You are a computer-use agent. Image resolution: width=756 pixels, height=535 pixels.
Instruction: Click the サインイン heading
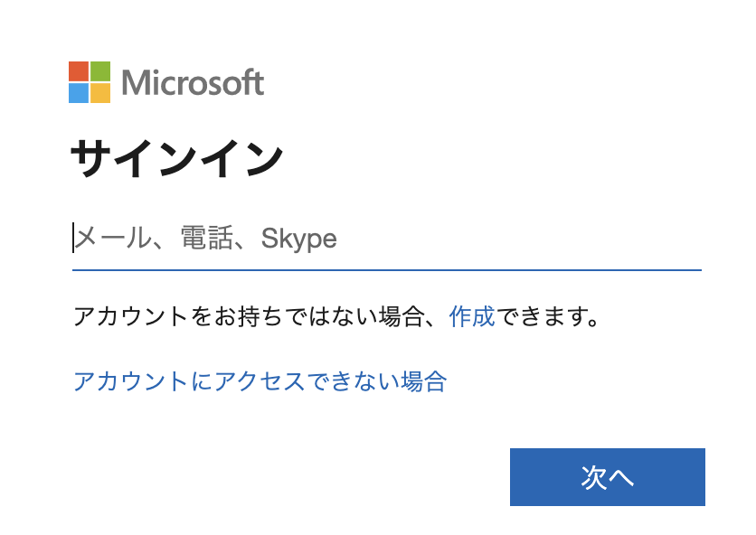click(x=177, y=160)
